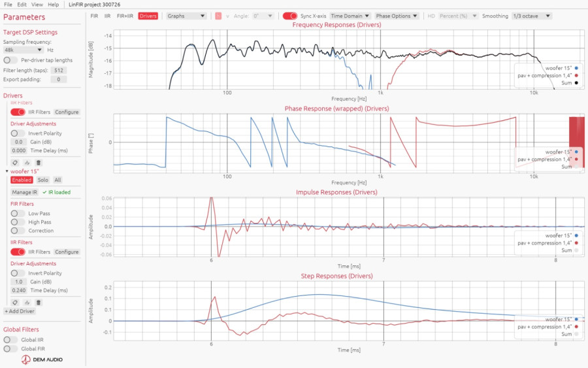Click the tag icon under 0.240 Time Delay
Screen dimensions: 588x368
pos(15,303)
